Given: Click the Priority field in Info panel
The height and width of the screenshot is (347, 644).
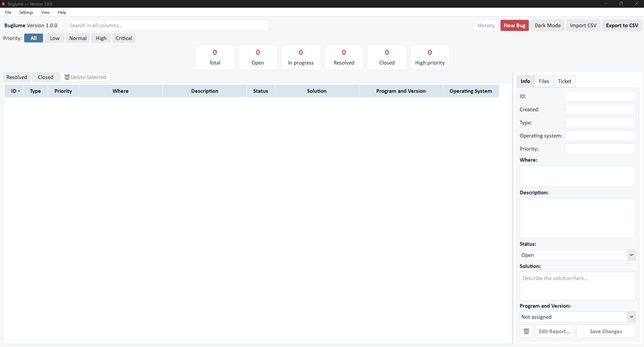Looking at the screenshot, I should [x=600, y=149].
